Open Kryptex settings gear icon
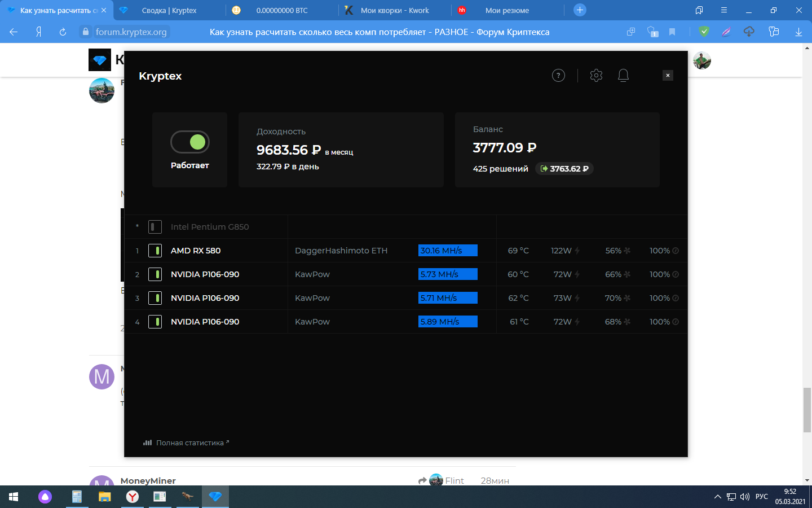The height and width of the screenshot is (508, 812). point(596,76)
